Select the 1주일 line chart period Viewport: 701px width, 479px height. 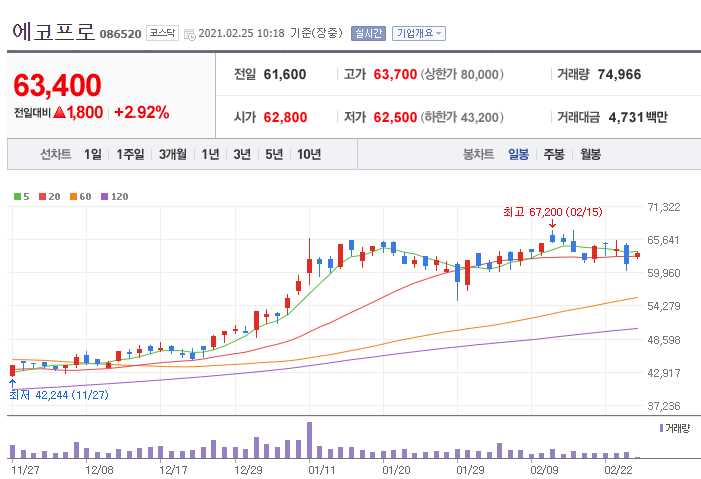(x=130, y=154)
